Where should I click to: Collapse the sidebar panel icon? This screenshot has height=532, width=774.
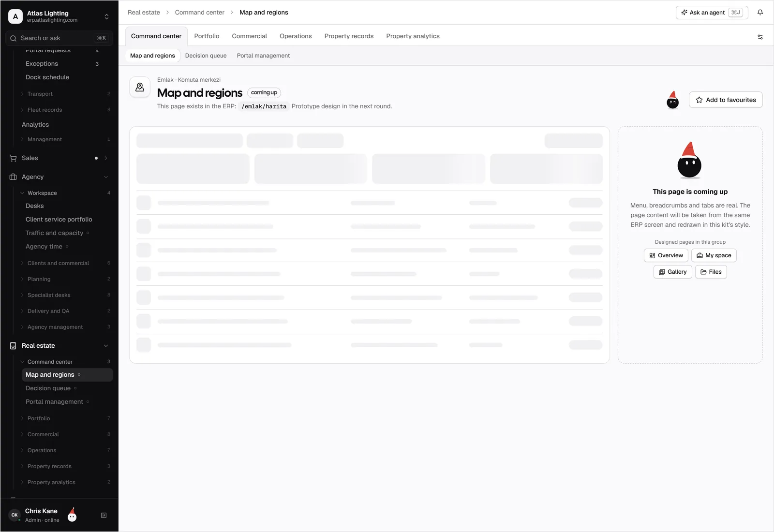[x=104, y=516]
